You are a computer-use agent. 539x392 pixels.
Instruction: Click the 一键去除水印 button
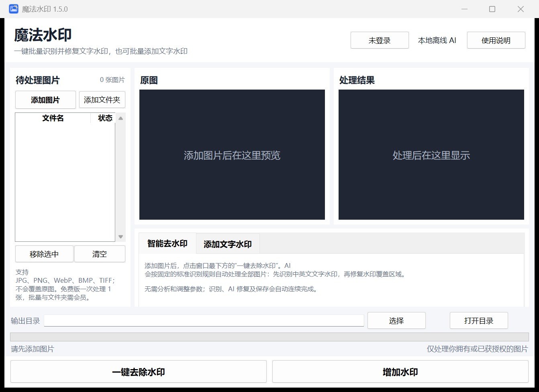pos(139,372)
